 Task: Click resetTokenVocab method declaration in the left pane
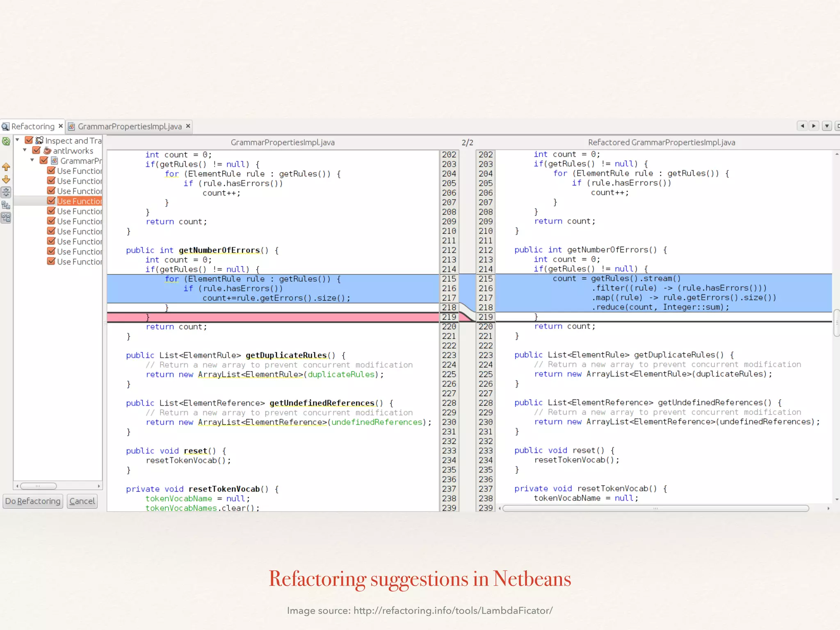[x=203, y=489]
